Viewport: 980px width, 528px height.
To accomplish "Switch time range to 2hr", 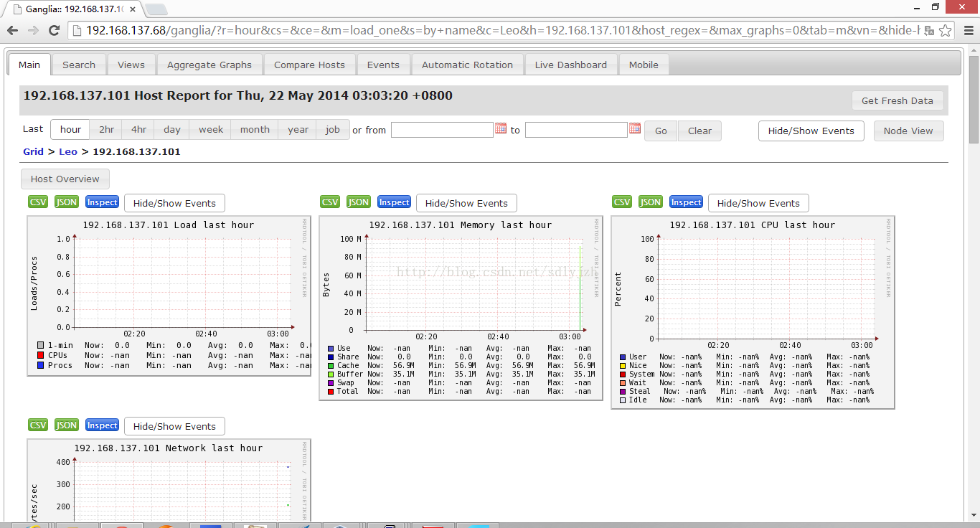I will (106, 130).
